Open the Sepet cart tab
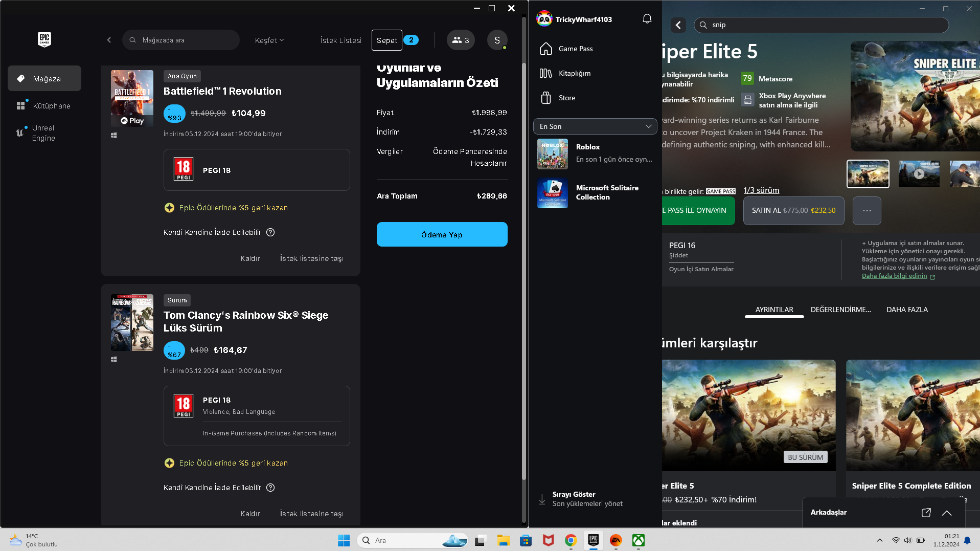 coord(387,40)
